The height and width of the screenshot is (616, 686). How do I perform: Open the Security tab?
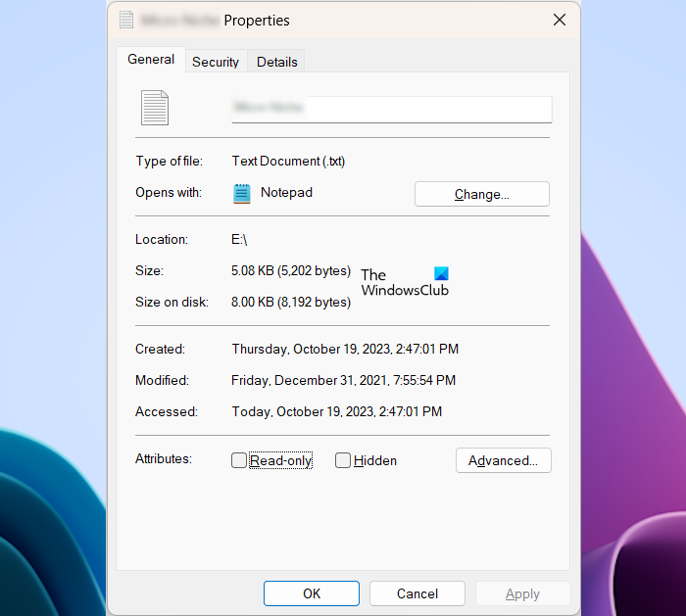tap(216, 62)
